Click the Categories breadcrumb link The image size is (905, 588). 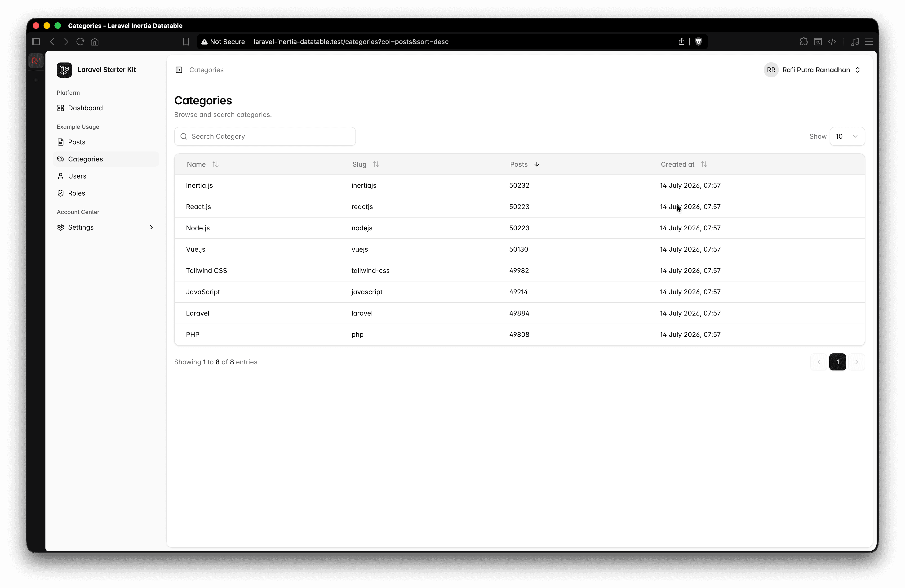pyautogui.click(x=206, y=70)
